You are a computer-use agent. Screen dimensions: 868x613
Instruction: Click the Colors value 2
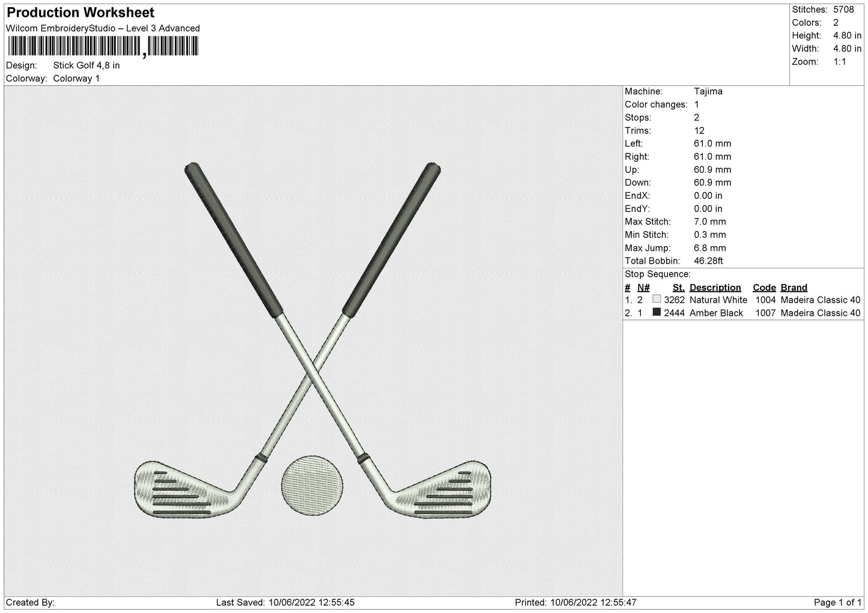(836, 23)
